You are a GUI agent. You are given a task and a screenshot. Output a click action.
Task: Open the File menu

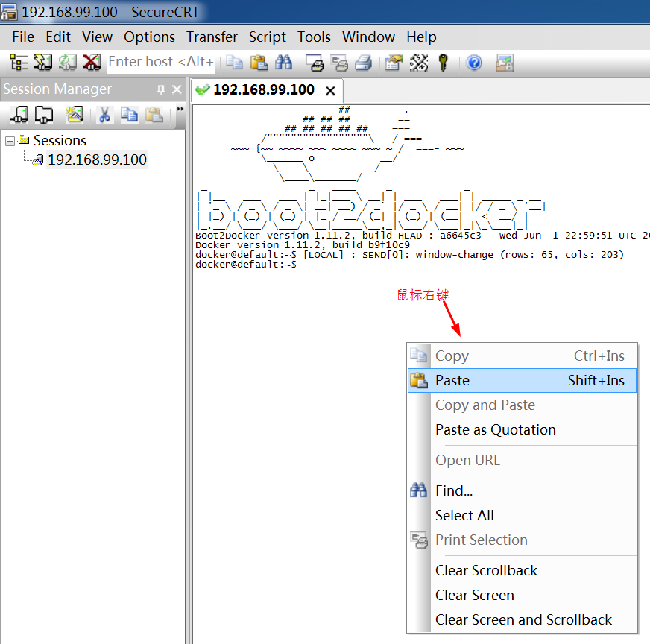click(x=23, y=37)
